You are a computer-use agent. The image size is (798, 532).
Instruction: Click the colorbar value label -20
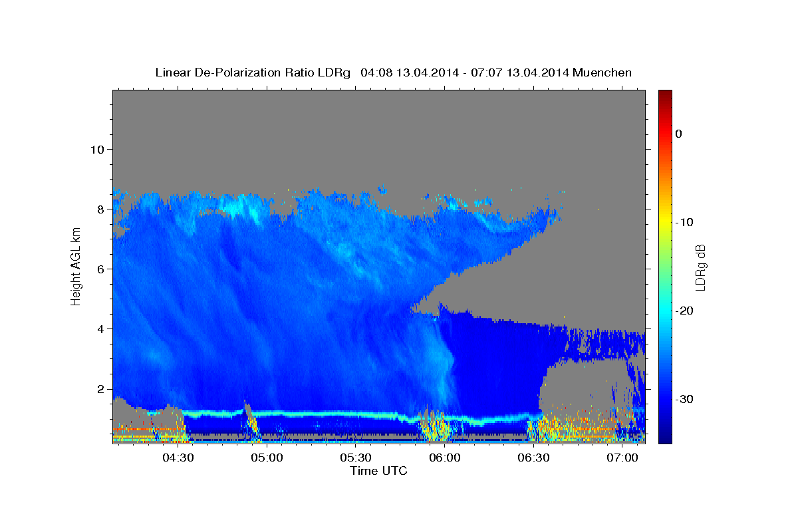685,311
